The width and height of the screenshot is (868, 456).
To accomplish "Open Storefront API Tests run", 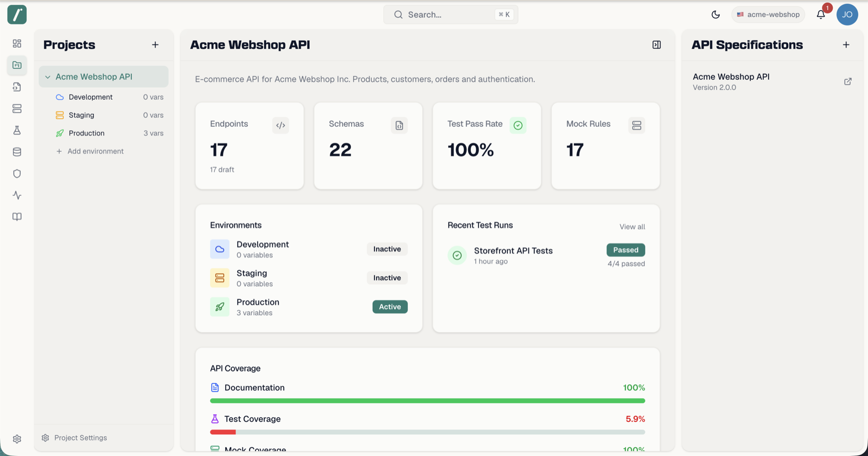I will pos(546,256).
